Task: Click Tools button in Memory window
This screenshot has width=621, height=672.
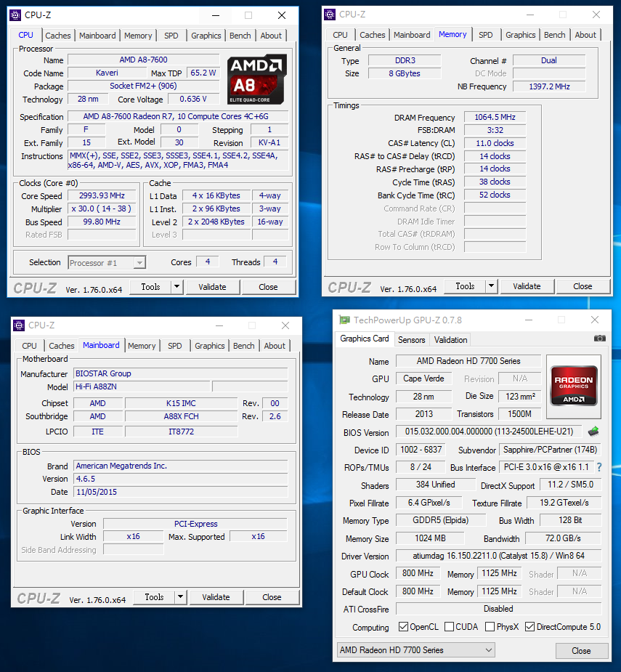Action: pos(465,286)
